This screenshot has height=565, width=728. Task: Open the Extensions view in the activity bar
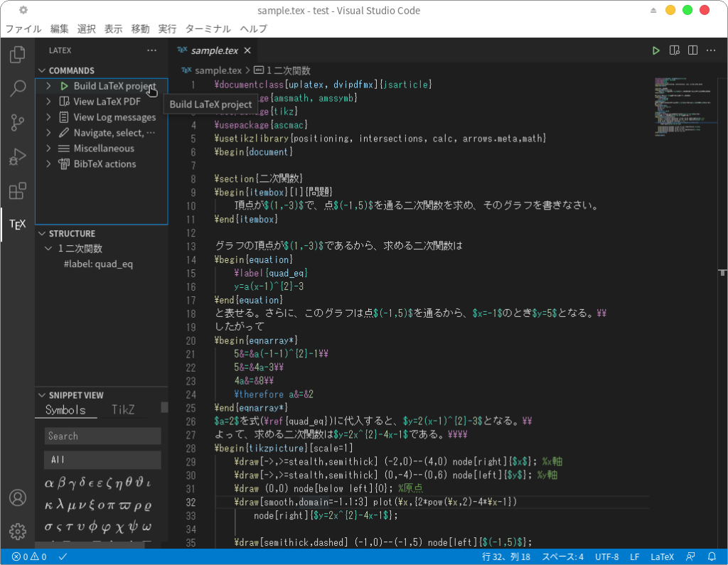tap(17, 190)
